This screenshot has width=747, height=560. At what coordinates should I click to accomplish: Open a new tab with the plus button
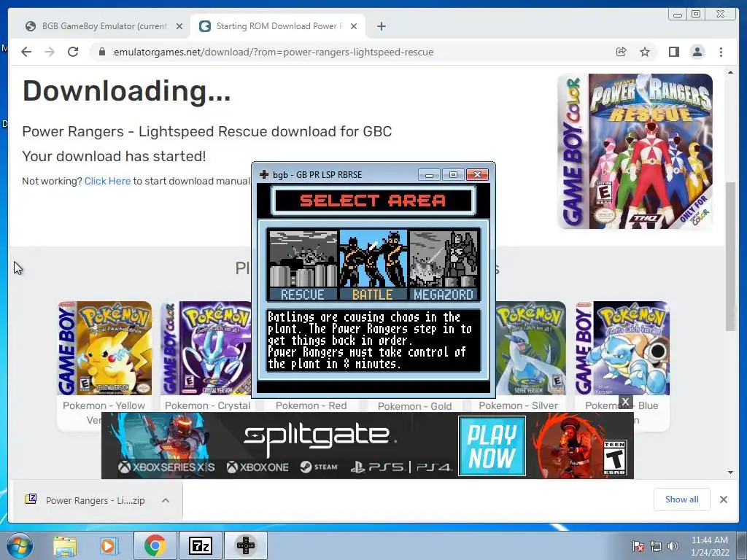tap(381, 26)
